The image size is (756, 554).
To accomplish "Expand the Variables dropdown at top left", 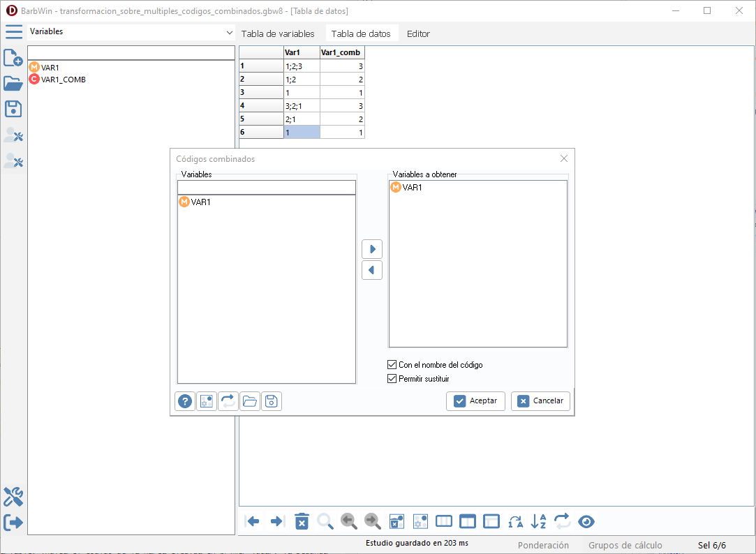I will coord(230,33).
